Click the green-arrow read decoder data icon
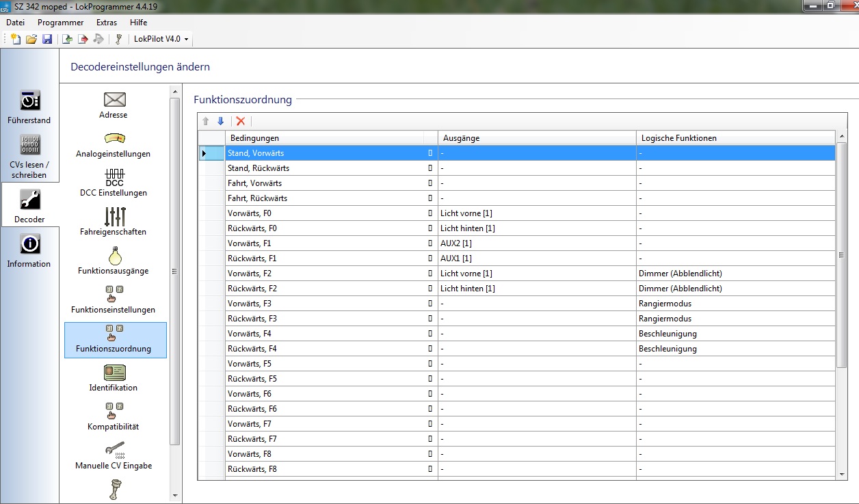This screenshot has height=504, width=859. (68, 39)
